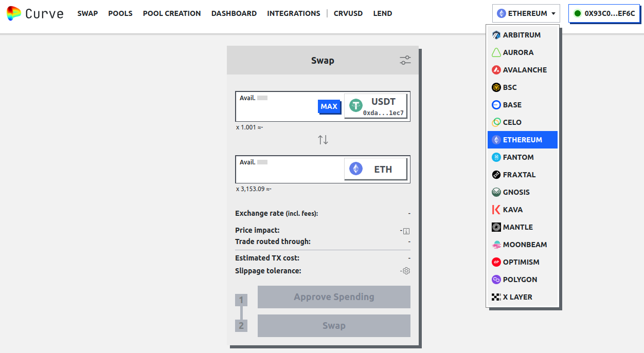Click Moonbeam network icon
Image resolution: width=644 pixels, height=353 pixels.
click(496, 245)
